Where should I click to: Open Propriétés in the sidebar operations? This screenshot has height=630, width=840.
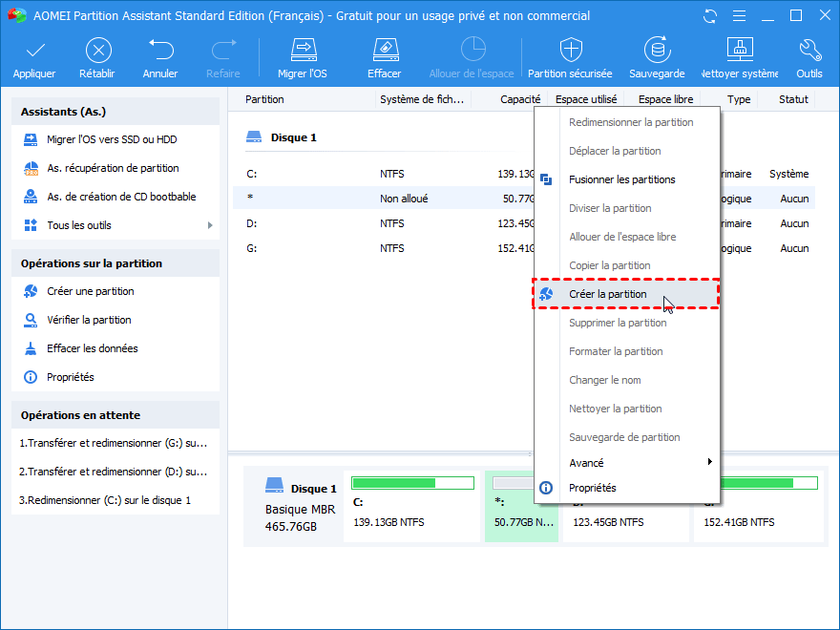(x=71, y=377)
